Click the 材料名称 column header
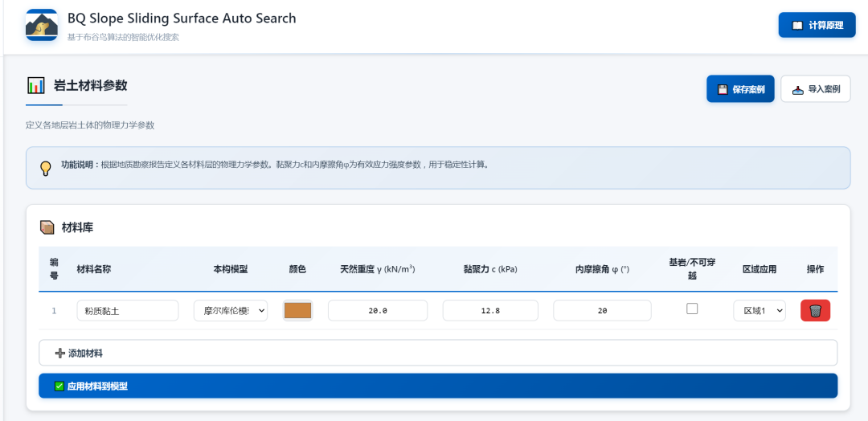Image resolution: width=868 pixels, height=421 pixels. (x=94, y=269)
